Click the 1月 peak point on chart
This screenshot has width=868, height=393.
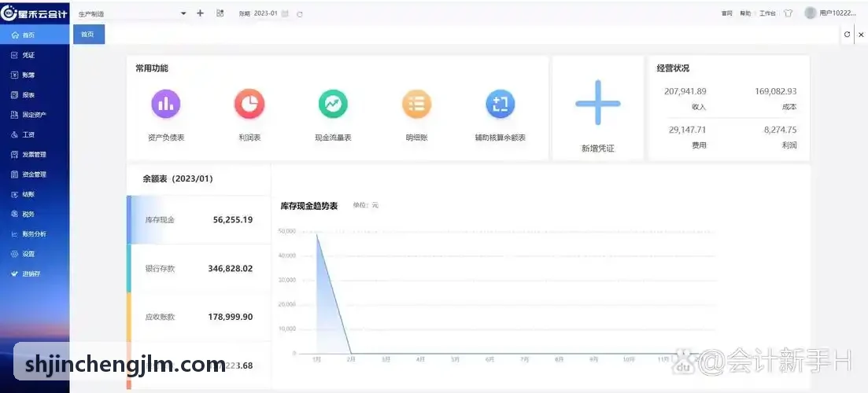coord(316,233)
